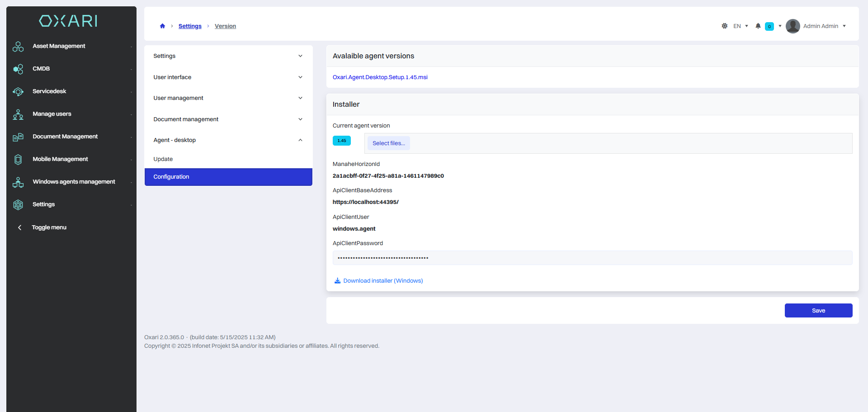Open the EN language dropdown
Viewport: 868px width, 412px height.
pyautogui.click(x=741, y=26)
